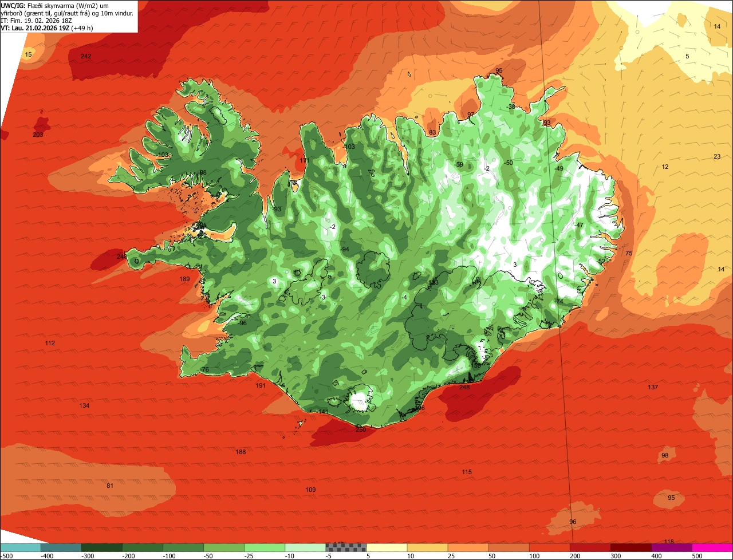Image resolution: width=733 pixels, height=560 pixels.
Task: Click the map value 203
Action: pyautogui.click(x=38, y=135)
